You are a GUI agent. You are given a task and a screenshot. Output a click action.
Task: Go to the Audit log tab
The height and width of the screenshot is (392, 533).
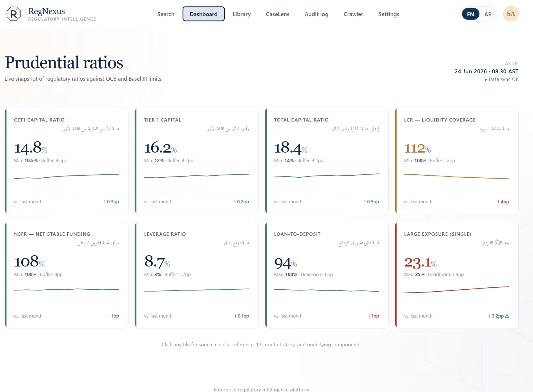coord(316,14)
